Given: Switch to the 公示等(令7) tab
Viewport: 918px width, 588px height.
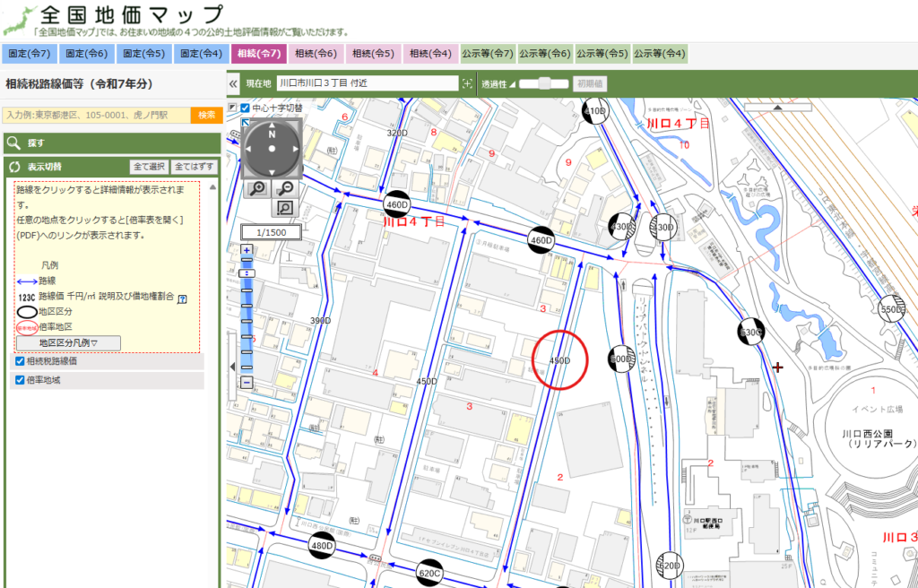Looking at the screenshot, I should point(488,54).
